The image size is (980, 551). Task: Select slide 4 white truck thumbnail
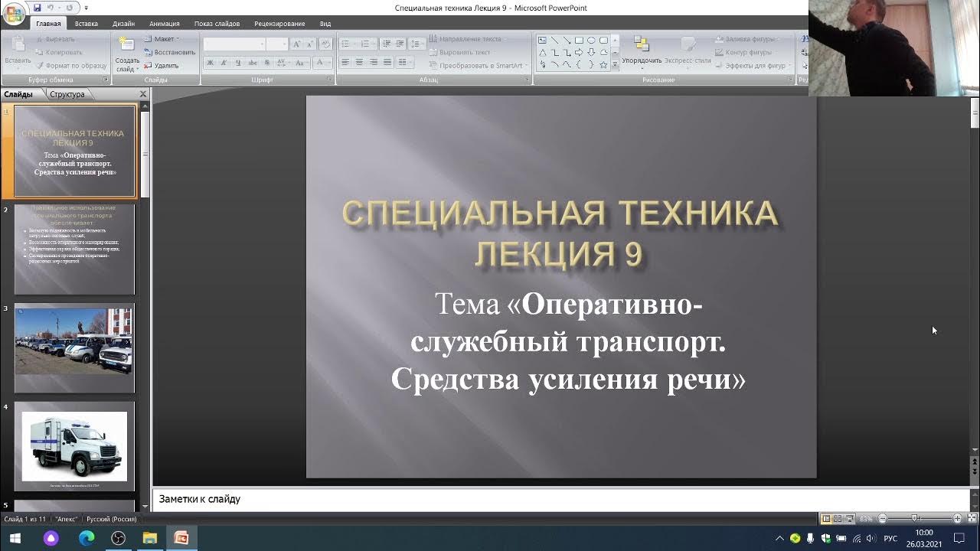[74, 447]
